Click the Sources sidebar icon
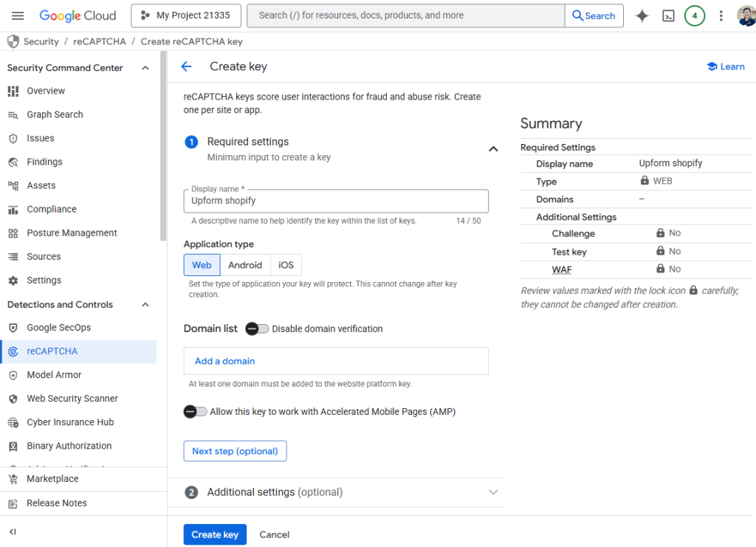 tap(13, 256)
